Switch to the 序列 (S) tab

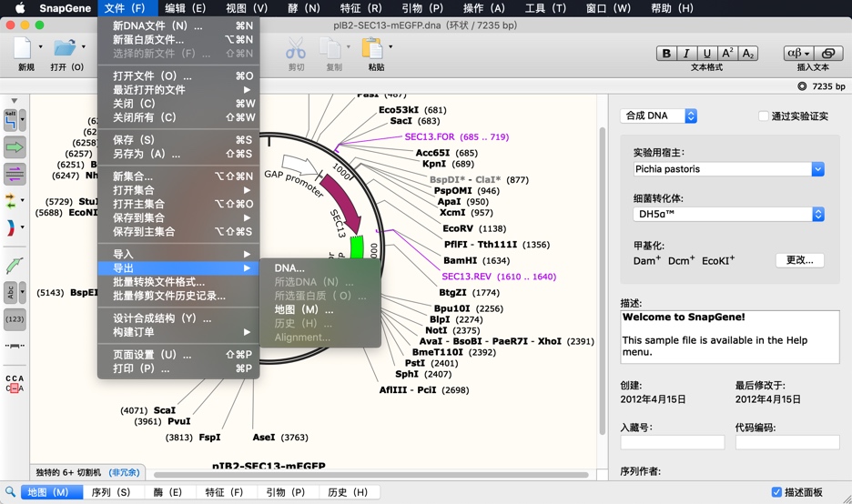coord(110,492)
